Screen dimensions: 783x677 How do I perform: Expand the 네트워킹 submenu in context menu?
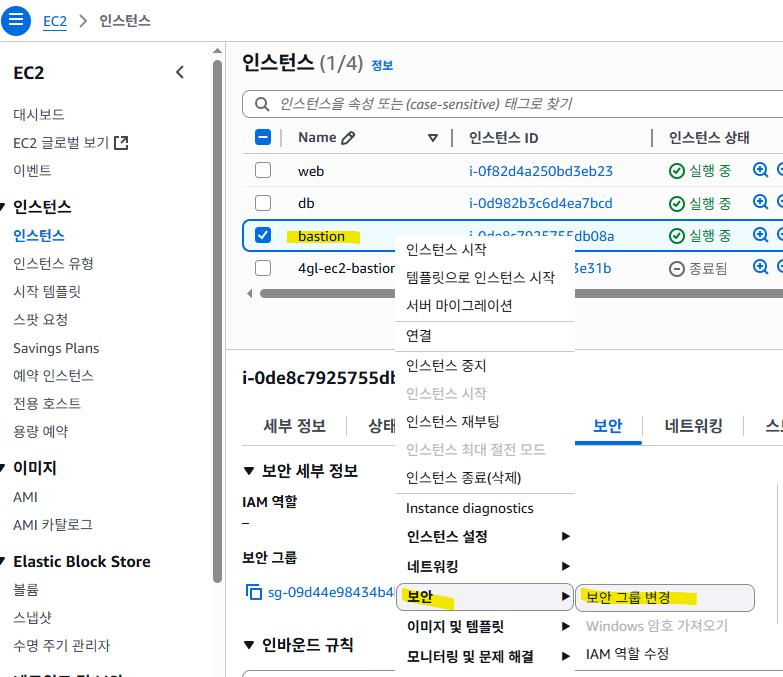485,566
